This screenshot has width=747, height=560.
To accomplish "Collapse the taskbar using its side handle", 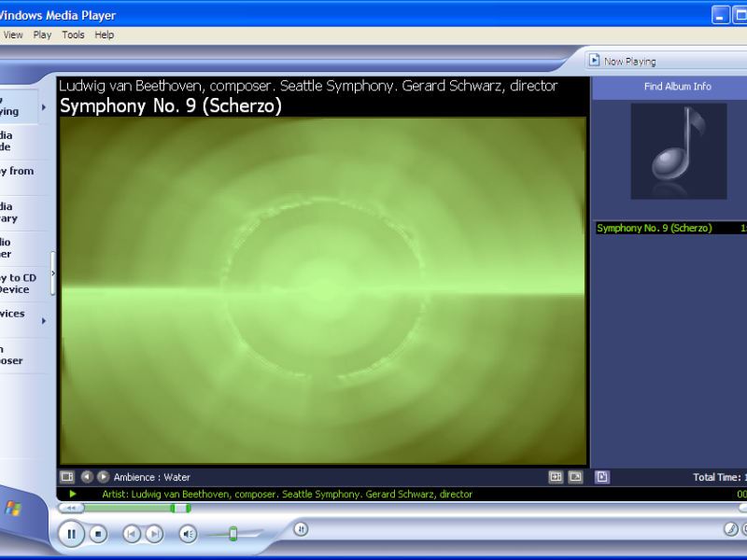I will 53,273.
